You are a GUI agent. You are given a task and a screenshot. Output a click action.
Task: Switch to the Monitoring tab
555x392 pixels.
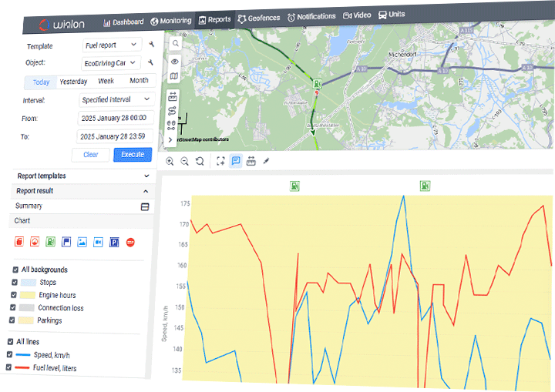[x=170, y=21]
